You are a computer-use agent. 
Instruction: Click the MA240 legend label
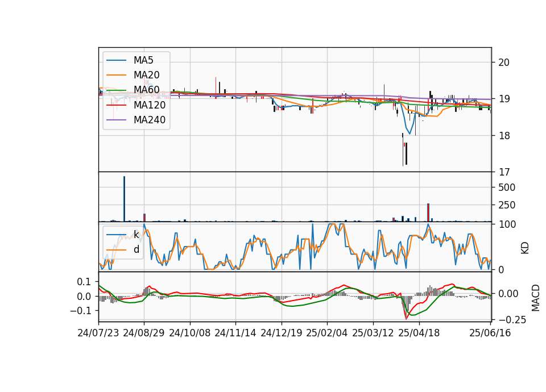pos(150,120)
